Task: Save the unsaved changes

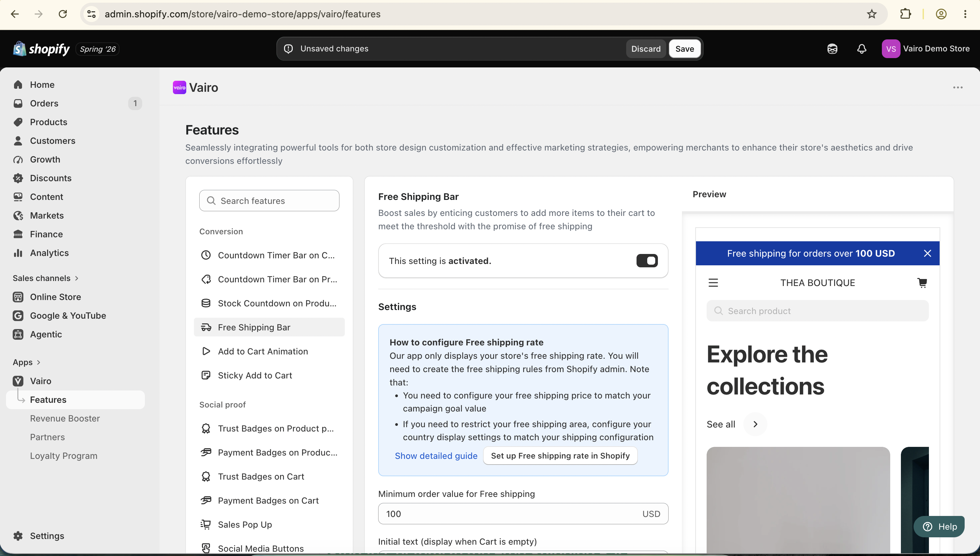Action: pos(684,48)
